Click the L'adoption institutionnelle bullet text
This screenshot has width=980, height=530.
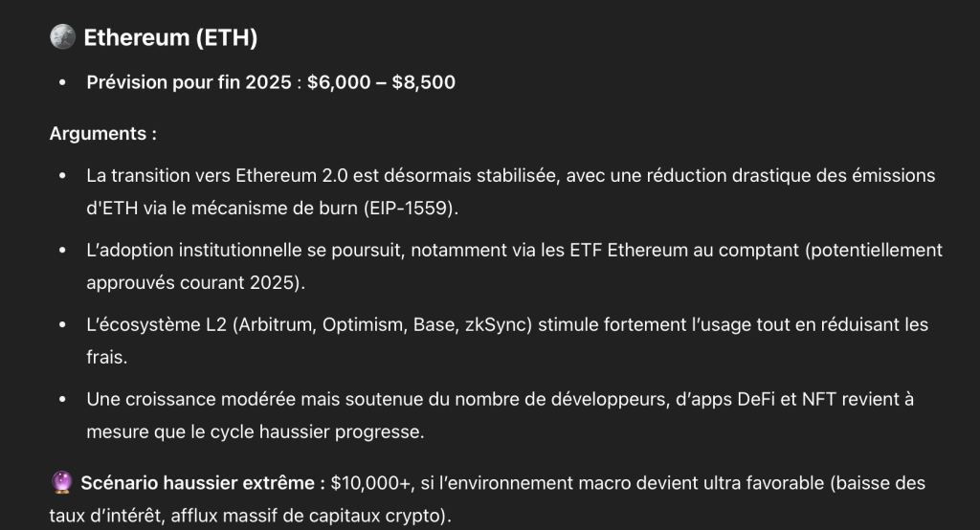coord(514,266)
